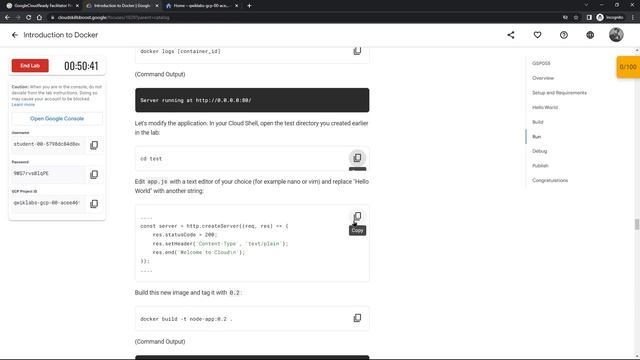Viewport: 640px width, 360px height.
Task: Click the browser address bar
Action: pos(302,18)
